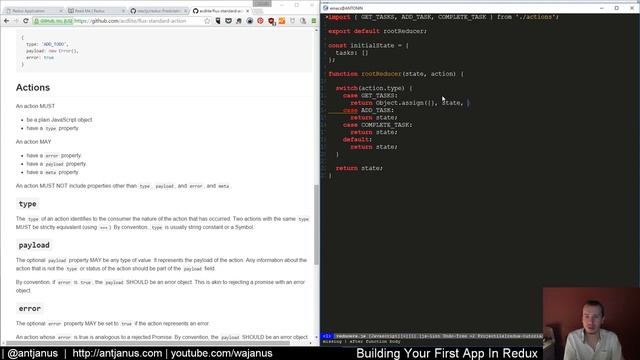This screenshot has width=640, height=360.
Task: Click the 'default:' line in Emacs
Action: (x=357, y=140)
